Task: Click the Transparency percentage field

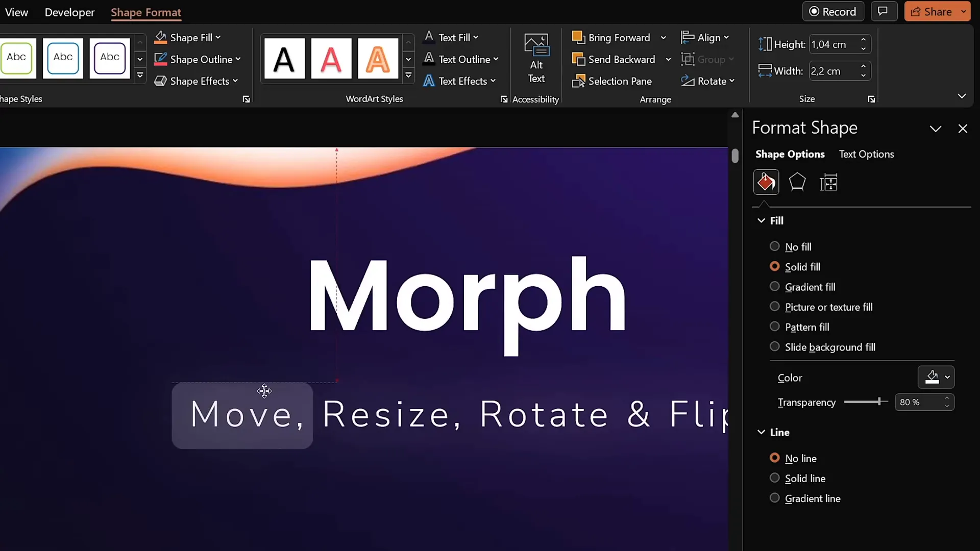Action: pos(917,402)
